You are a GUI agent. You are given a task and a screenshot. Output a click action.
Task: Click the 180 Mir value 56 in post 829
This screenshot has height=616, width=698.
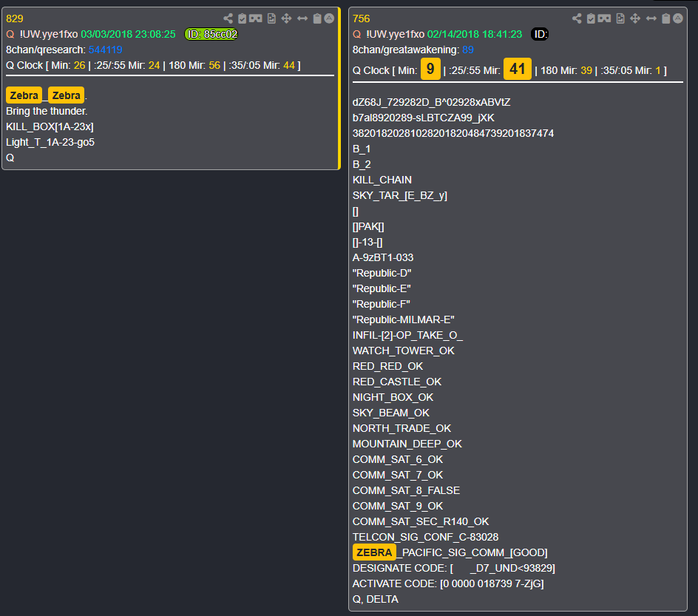(214, 65)
